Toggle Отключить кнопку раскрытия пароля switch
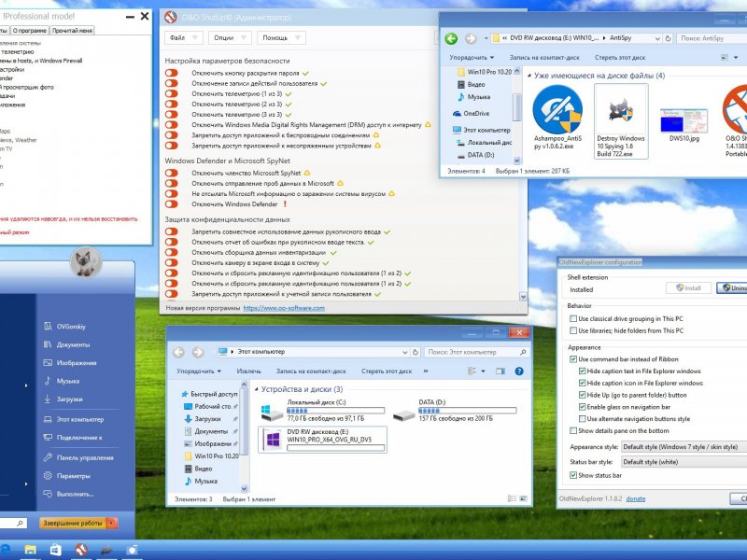The image size is (747, 560). point(172,73)
